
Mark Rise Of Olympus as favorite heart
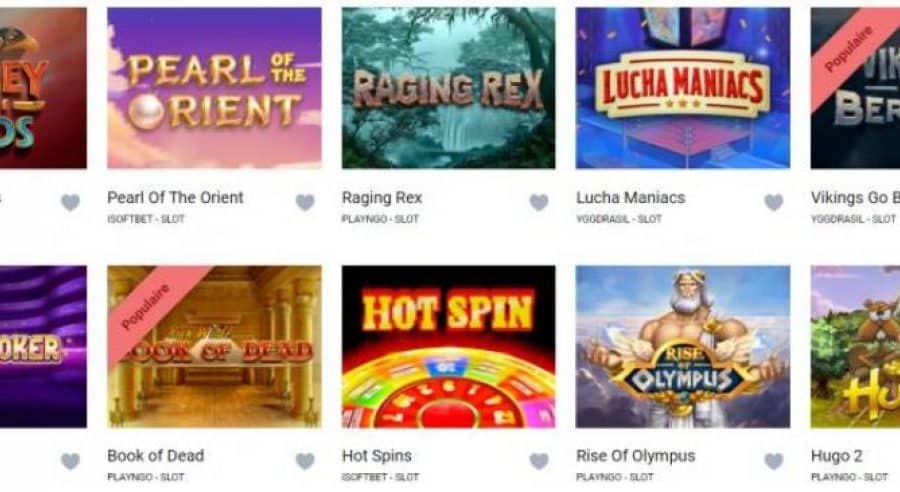(x=773, y=460)
